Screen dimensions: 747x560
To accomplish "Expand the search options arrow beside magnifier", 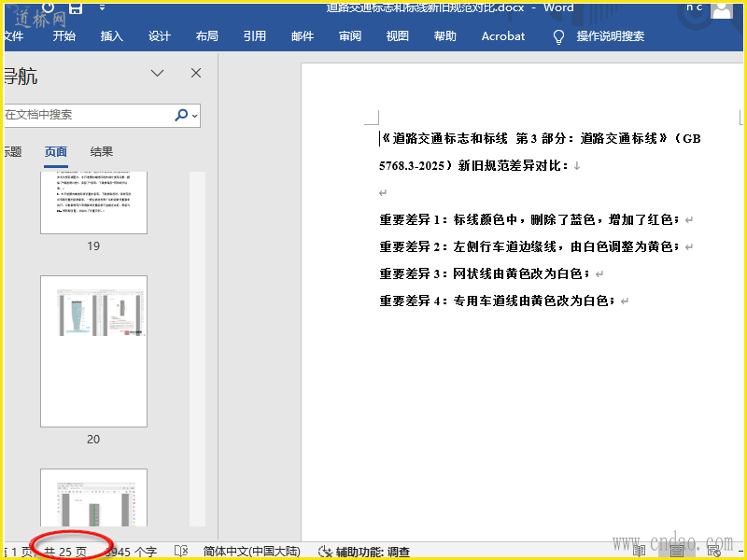I will [x=194, y=116].
